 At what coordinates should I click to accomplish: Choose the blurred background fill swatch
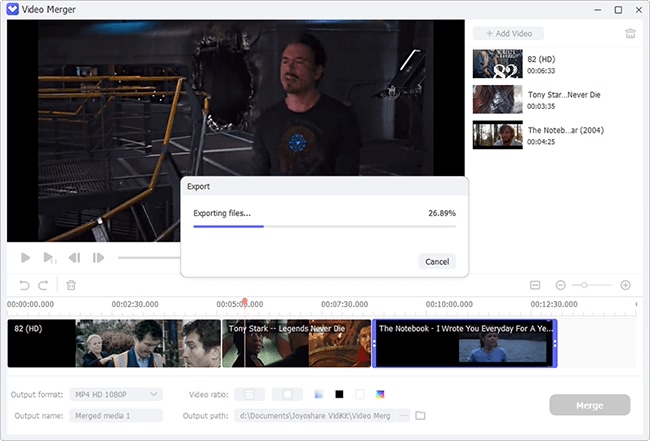(x=318, y=394)
